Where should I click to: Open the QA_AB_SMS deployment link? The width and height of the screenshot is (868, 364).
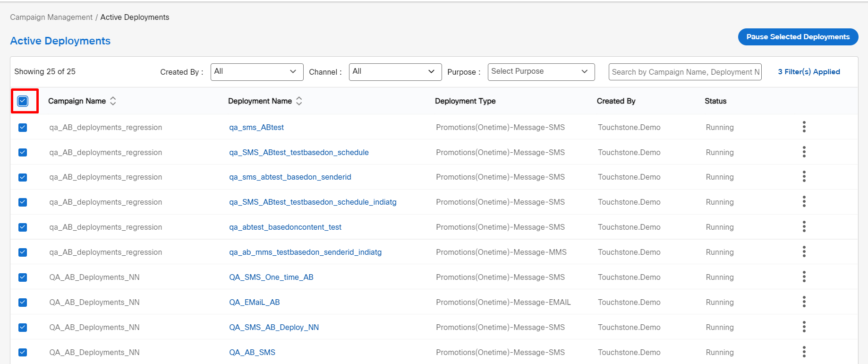252,353
